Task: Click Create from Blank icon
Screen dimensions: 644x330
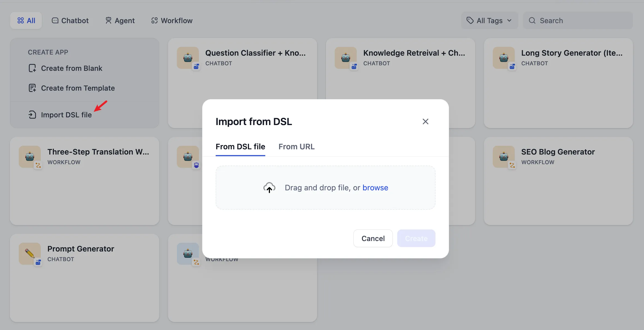Action: [x=32, y=68]
